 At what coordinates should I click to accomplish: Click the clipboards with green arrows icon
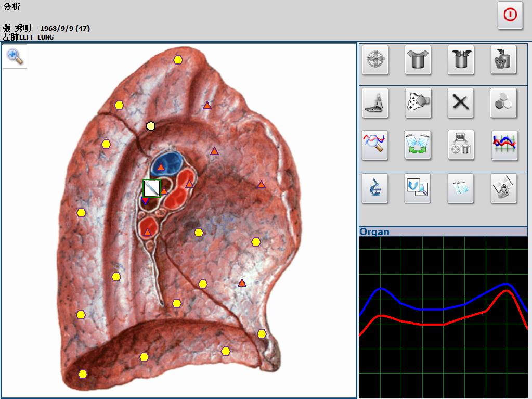(x=418, y=145)
